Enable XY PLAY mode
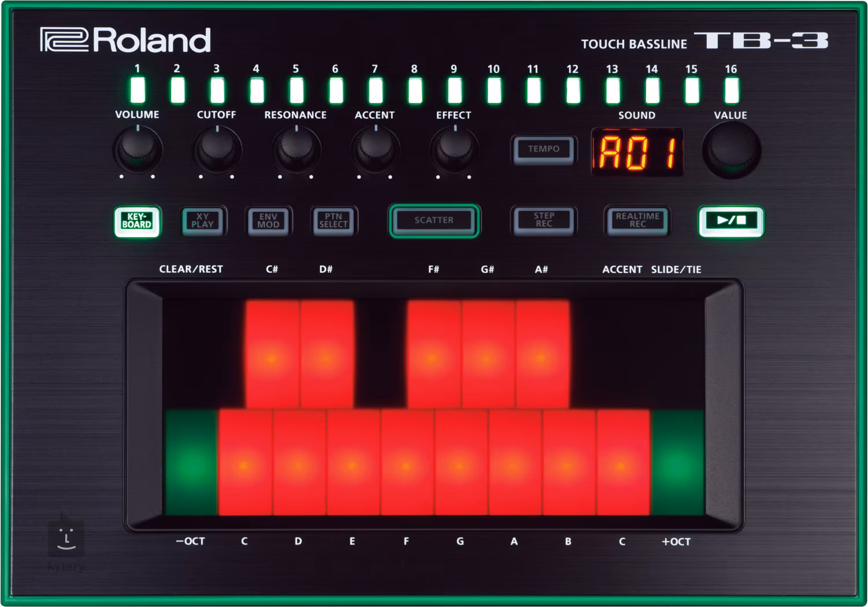 (203, 221)
